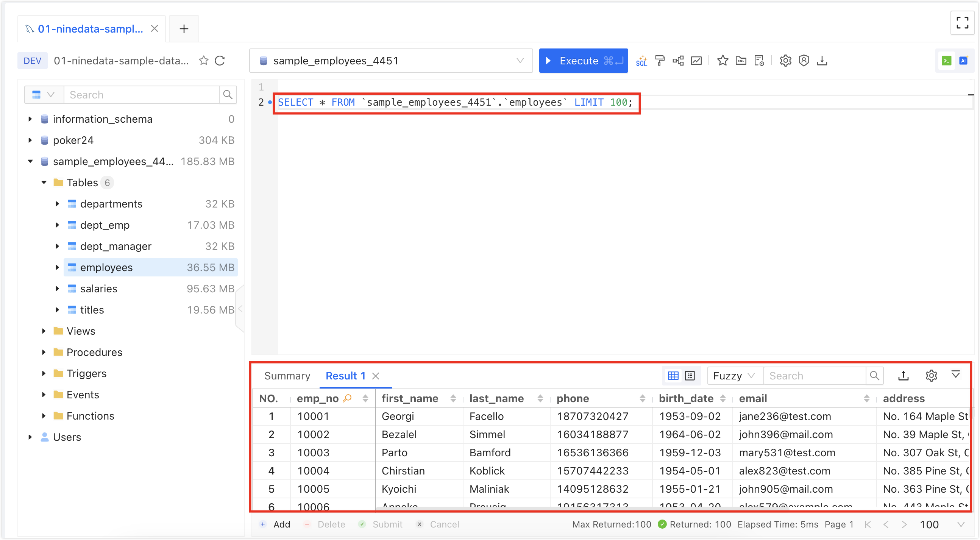Open a new query tab with plus

184,28
